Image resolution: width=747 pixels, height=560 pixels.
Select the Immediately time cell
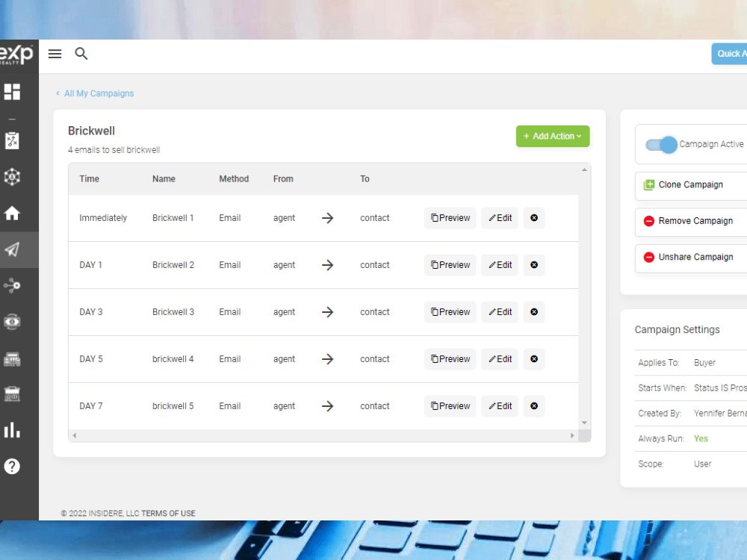[x=103, y=218]
